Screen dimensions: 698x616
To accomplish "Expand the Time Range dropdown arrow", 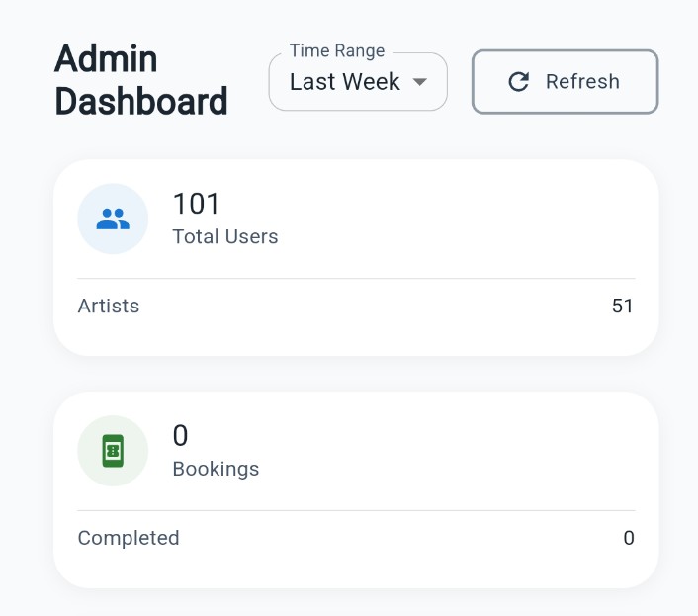I will pyautogui.click(x=419, y=82).
